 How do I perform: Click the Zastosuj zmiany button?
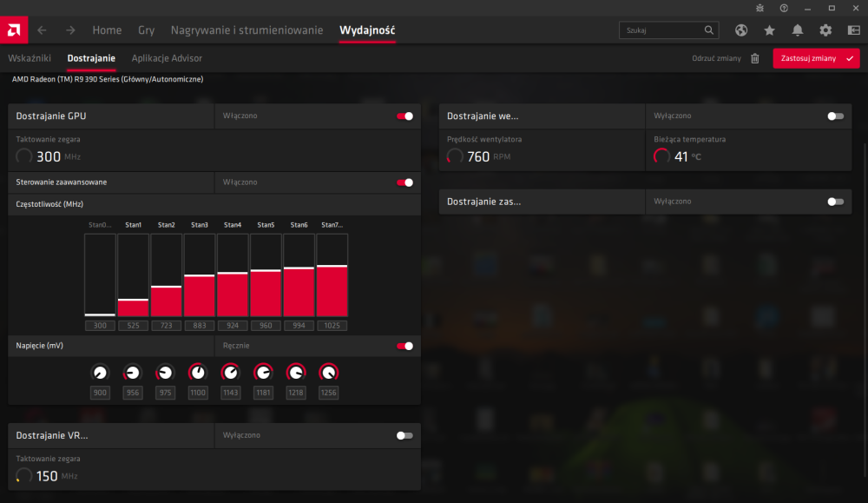tap(816, 58)
